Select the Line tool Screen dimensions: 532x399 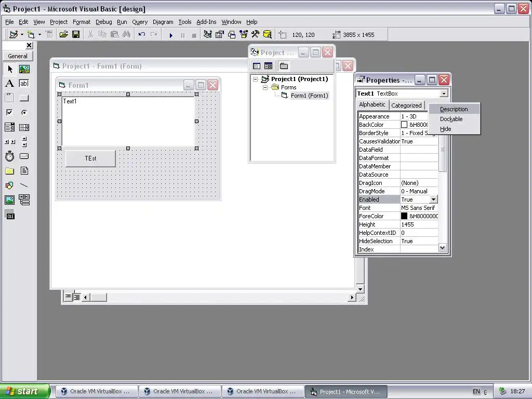tap(24, 185)
